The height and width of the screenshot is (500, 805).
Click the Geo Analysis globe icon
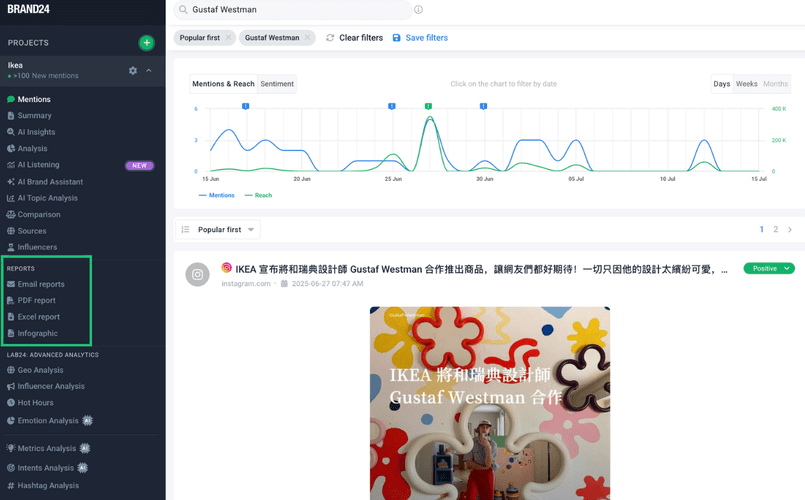[x=11, y=370]
